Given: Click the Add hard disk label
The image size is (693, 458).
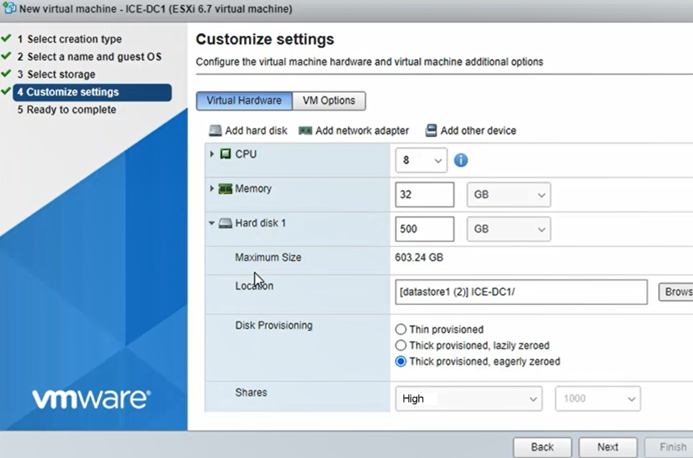Looking at the screenshot, I should pyautogui.click(x=256, y=131).
